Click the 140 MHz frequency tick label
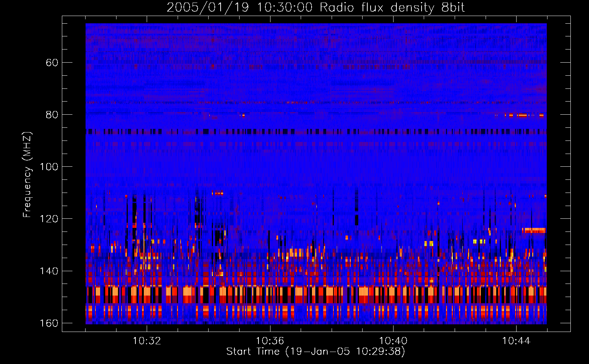 pos(49,271)
